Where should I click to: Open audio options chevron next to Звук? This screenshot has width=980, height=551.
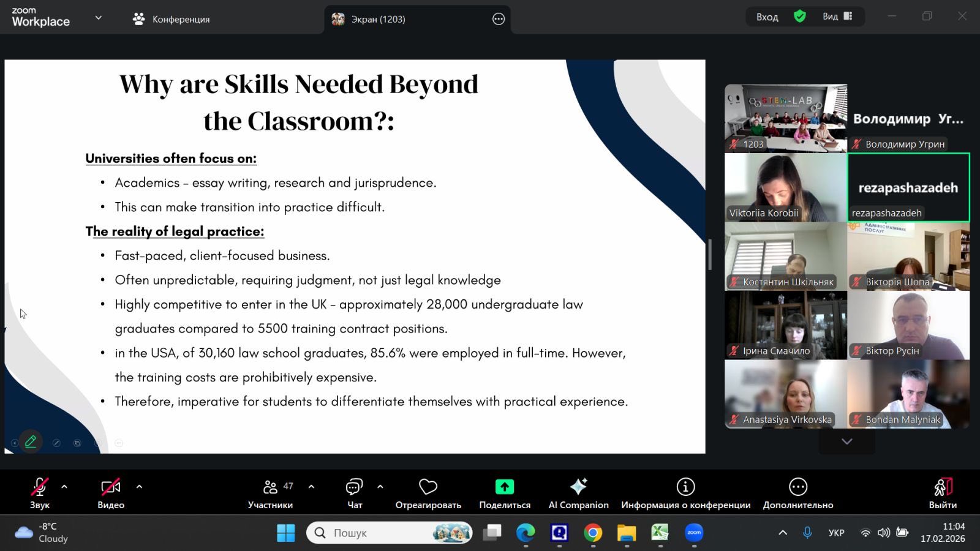tap(64, 488)
